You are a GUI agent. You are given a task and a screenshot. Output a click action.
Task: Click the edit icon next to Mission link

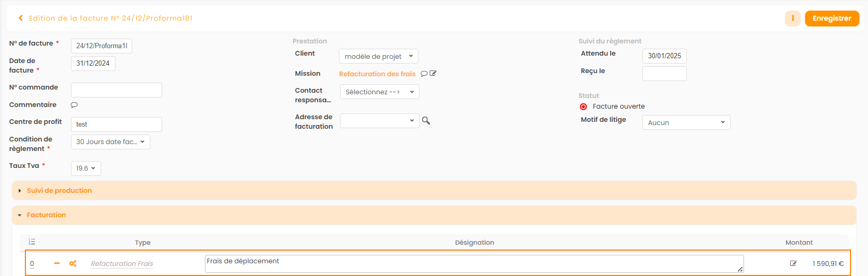(433, 74)
